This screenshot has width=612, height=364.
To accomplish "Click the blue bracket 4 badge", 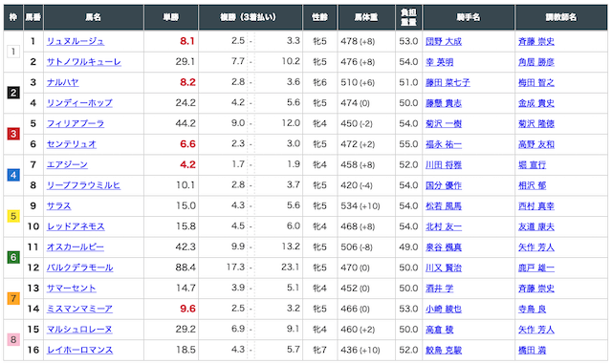I will (13, 175).
